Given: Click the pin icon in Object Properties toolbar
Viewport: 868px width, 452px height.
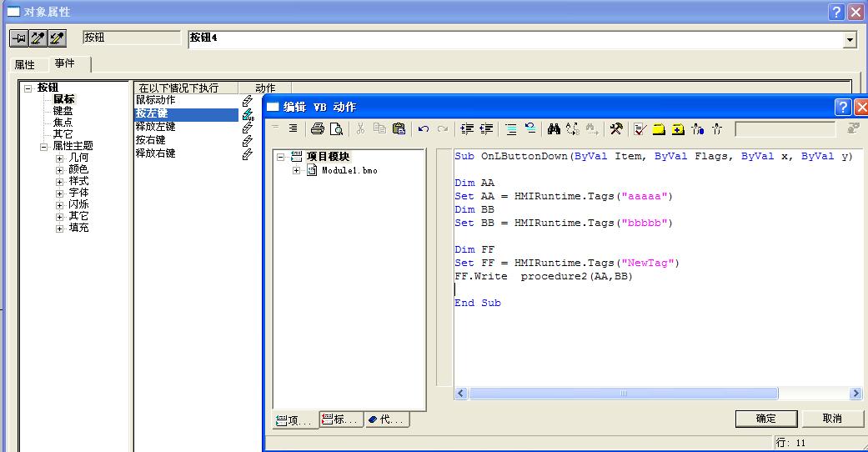Looking at the screenshot, I should tap(19, 38).
